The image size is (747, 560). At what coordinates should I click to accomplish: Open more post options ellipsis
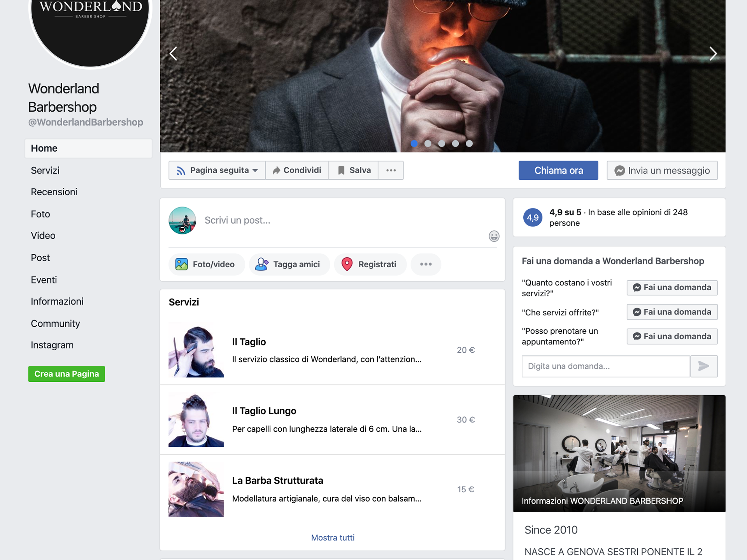[426, 264]
